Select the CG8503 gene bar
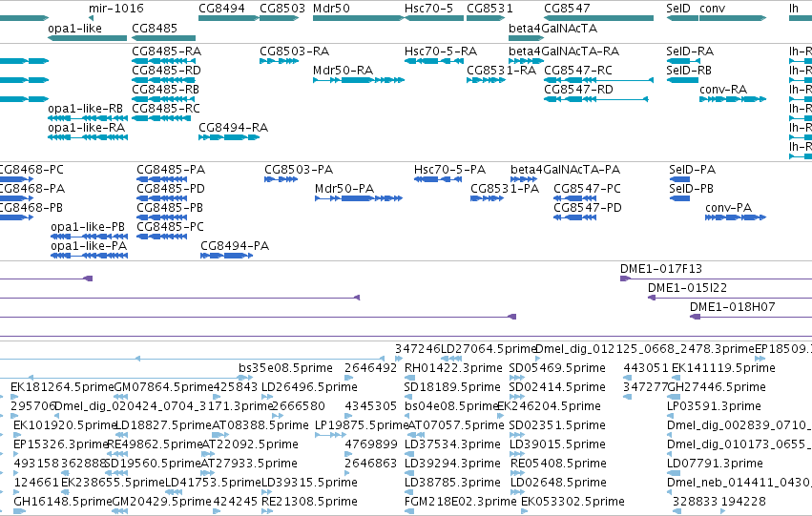The image size is (812, 516). click(280, 19)
